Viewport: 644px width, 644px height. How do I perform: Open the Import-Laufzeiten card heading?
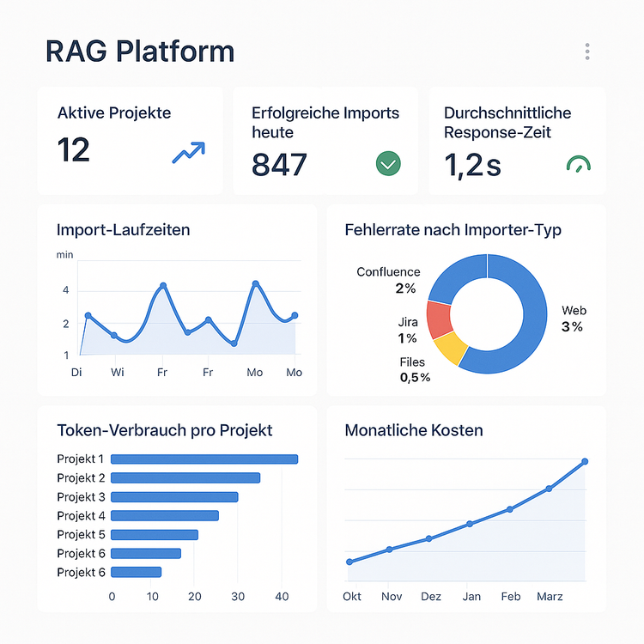point(123,230)
